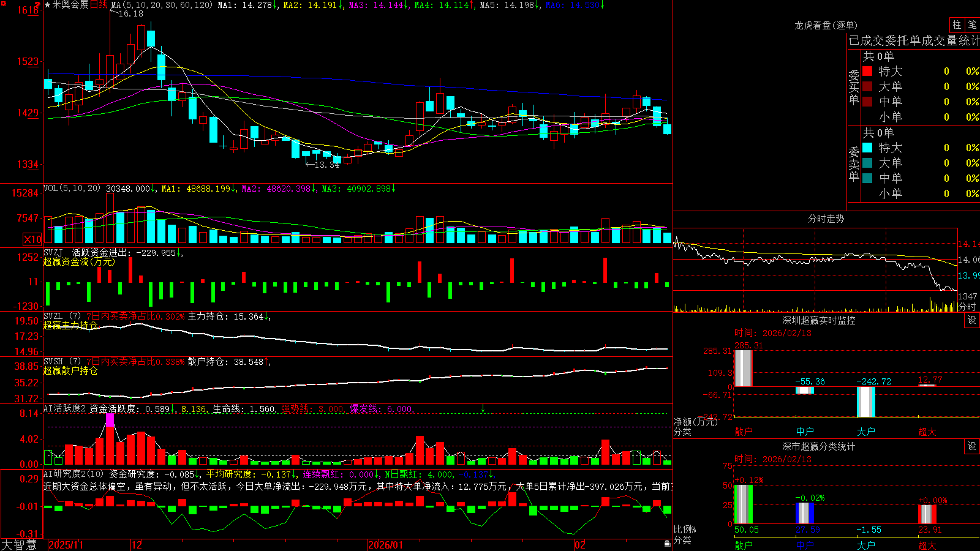Open the VOL(5,10,20) indicator label
980x551 pixels.
pyautogui.click(x=72, y=189)
